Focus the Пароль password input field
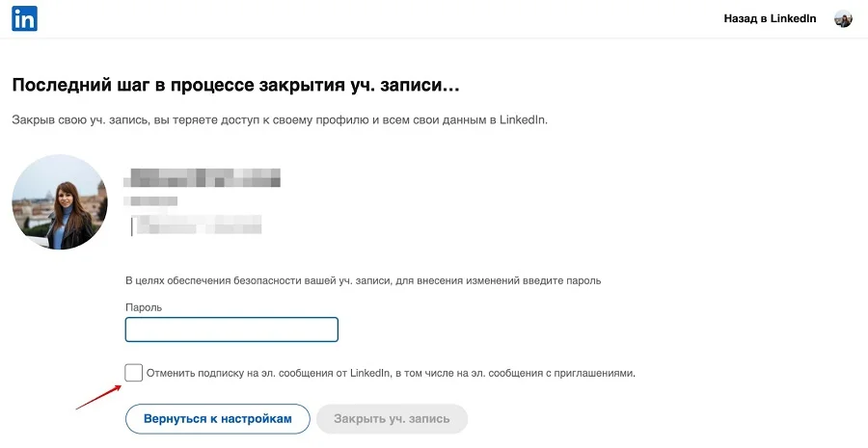Screen dimensions: 868x448 (231, 329)
